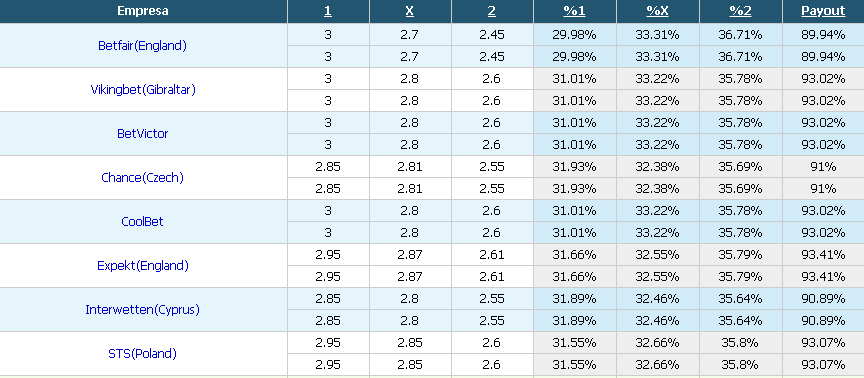Viewport: 864px width, 378px height.
Task: Select the CoolBet link
Action: [x=143, y=222]
